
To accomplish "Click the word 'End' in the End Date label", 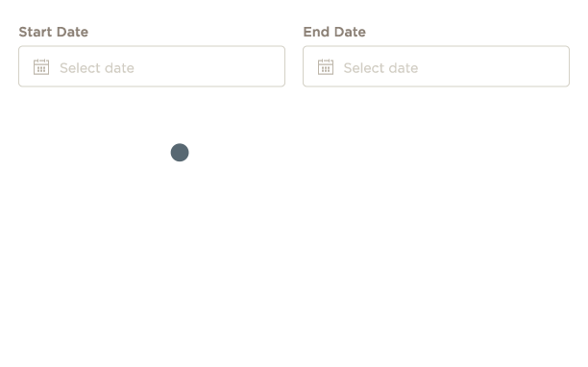I will (x=316, y=32).
